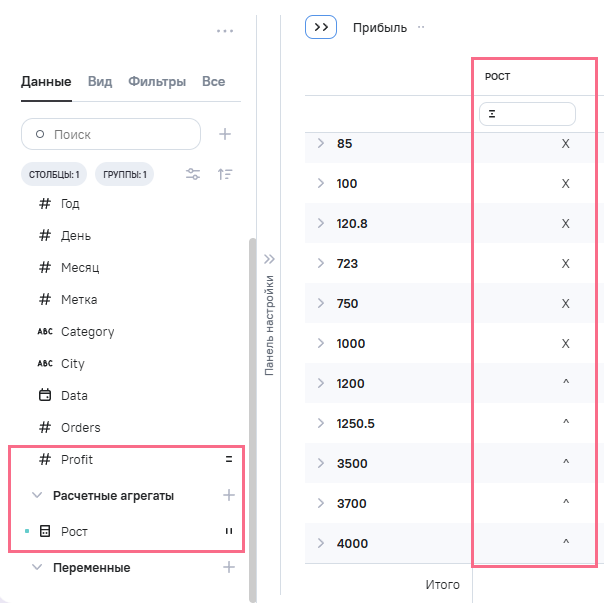Click the ГРУППЫ: 1 chip
The width and height of the screenshot is (604, 603).
pyautogui.click(x=124, y=175)
